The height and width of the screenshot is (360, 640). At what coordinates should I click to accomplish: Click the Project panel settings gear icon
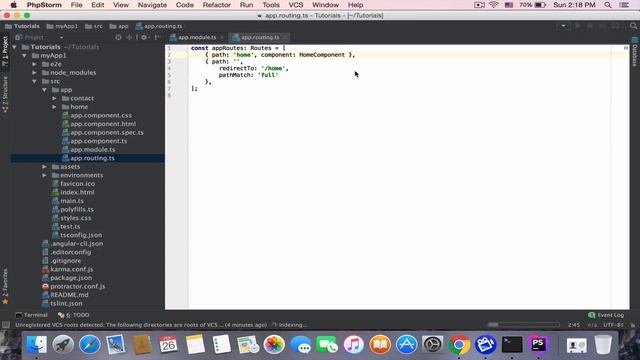point(144,37)
